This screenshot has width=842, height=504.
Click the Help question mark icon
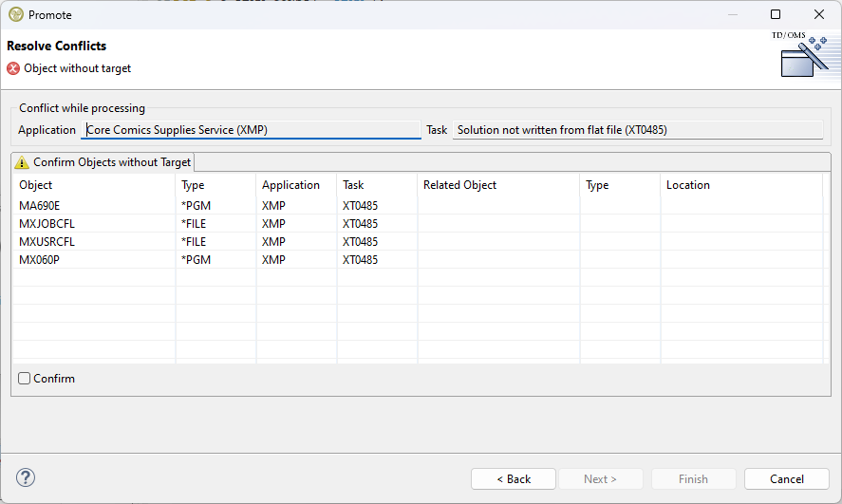[26, 477]
